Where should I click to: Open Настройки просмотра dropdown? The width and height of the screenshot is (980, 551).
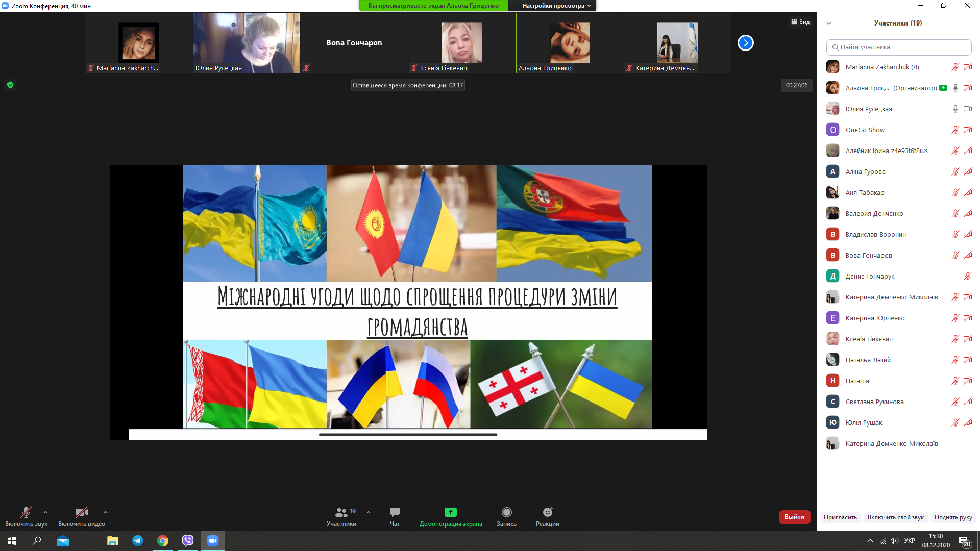tap(556, 6)
